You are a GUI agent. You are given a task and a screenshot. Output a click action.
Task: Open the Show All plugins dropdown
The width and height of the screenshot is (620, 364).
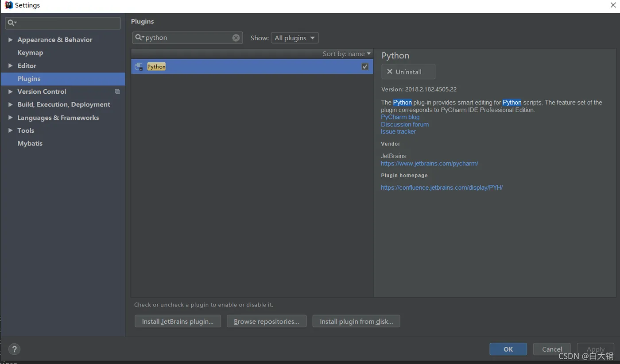click(294, 38)
